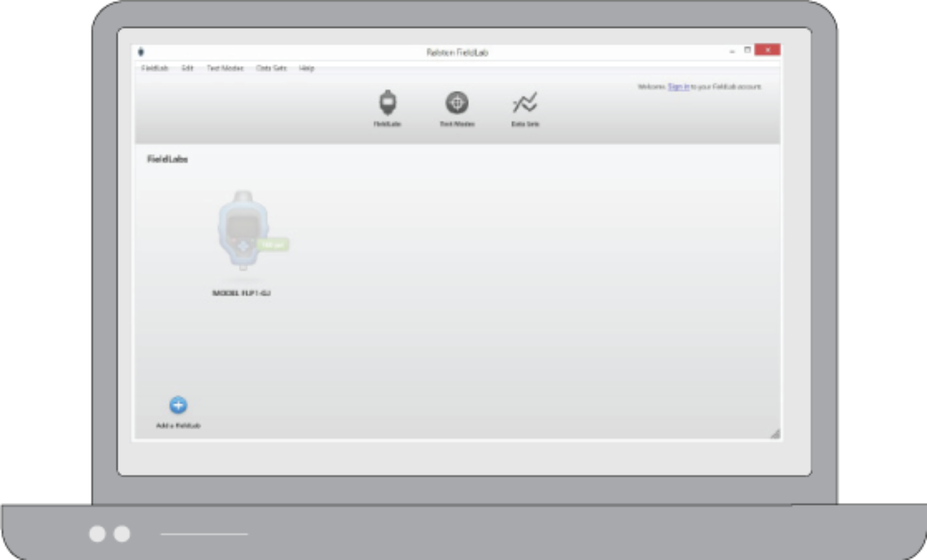The height and width of the screenshot is (560, 927).
Task: Open the Data Sets graph icon
Action: click(x=525, y=102)
